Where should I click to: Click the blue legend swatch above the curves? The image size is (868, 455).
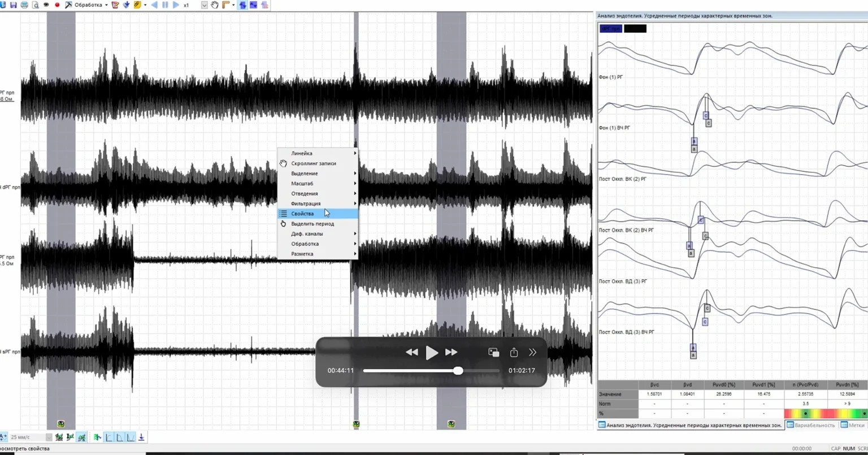[x=611, y=28]
